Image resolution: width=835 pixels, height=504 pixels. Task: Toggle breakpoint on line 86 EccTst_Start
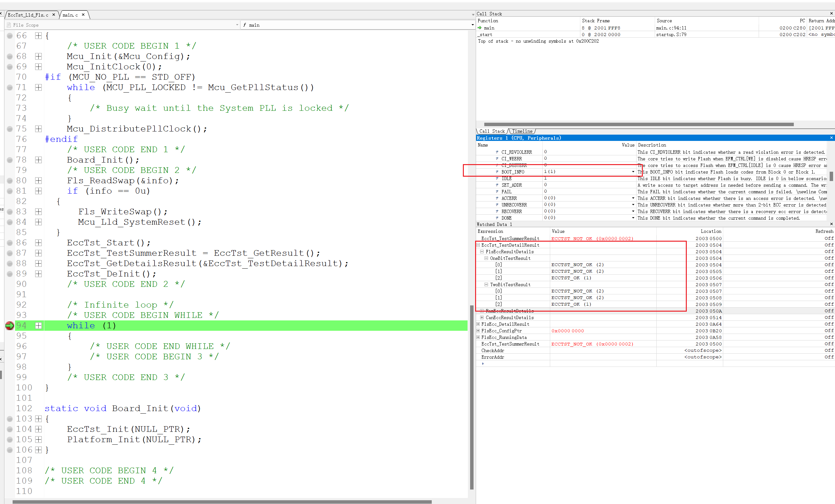pyautogui.click(x=10, y=243)
